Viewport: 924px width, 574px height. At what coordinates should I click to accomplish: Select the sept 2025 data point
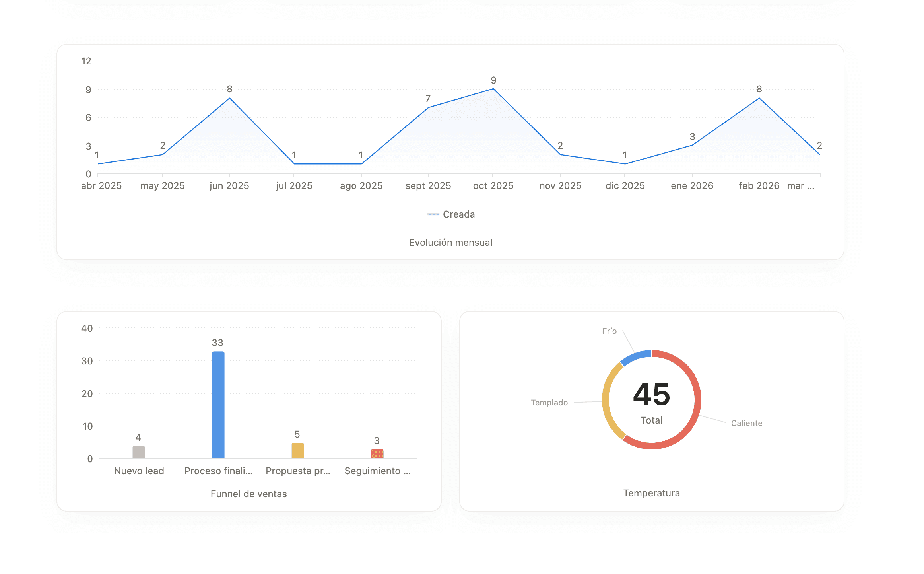point(428,107)
